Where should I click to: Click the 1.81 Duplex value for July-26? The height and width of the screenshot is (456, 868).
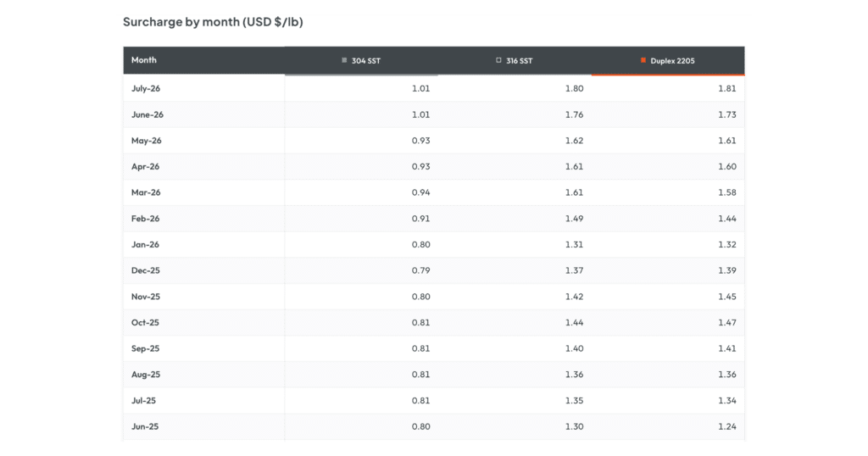click(x=726, y=88)
